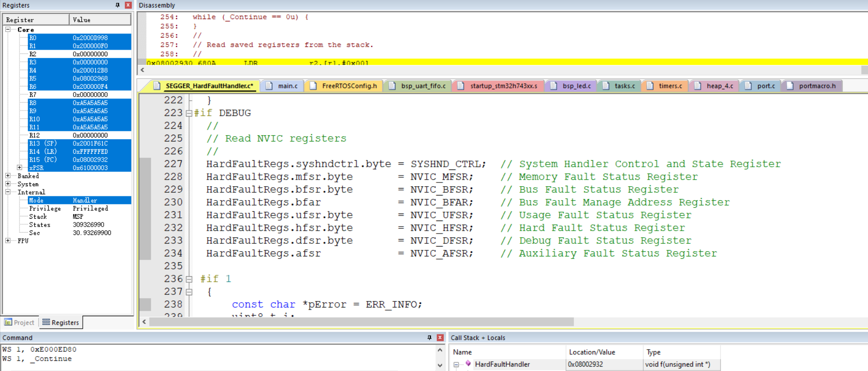Switch to the bsp_uart_fifo.c tab
868x371 pixels.
417,86
